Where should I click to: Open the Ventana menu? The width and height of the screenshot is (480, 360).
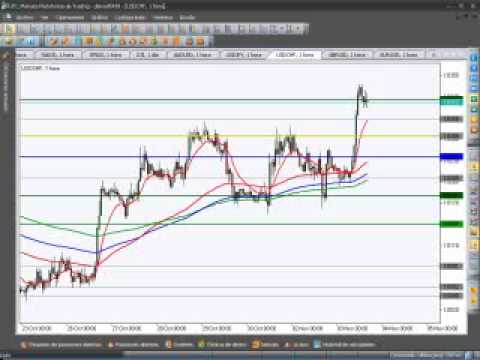coord(163,17)
